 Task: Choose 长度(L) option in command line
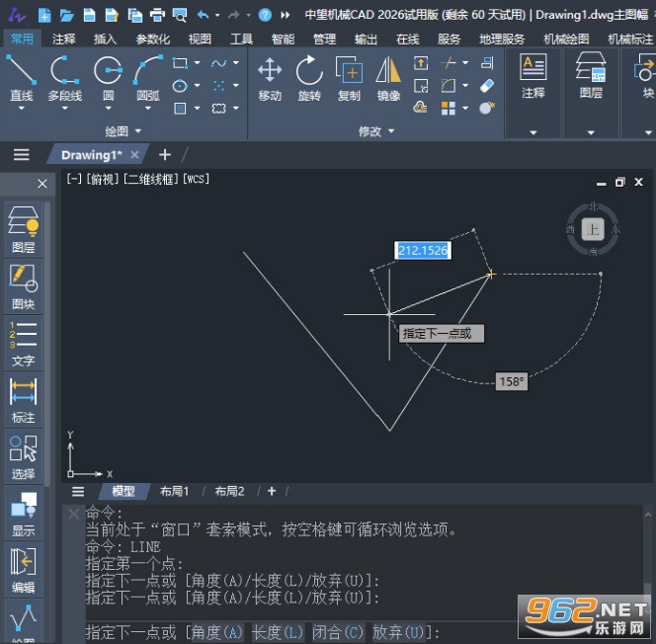point(278,632)
